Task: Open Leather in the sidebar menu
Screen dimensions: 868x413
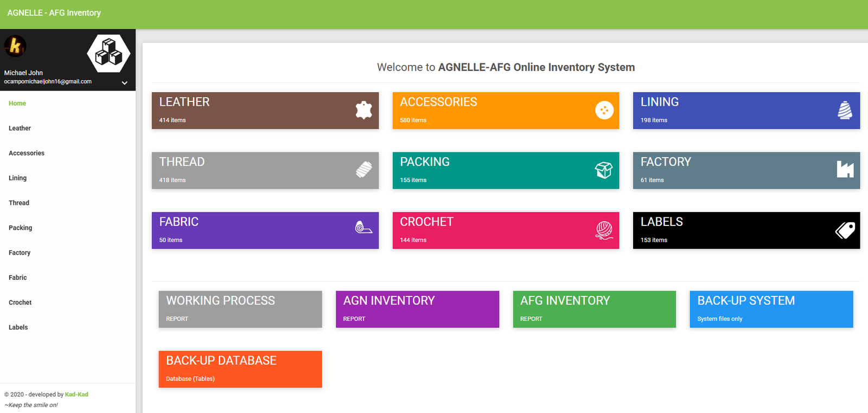Action: [x=20, y=128]
